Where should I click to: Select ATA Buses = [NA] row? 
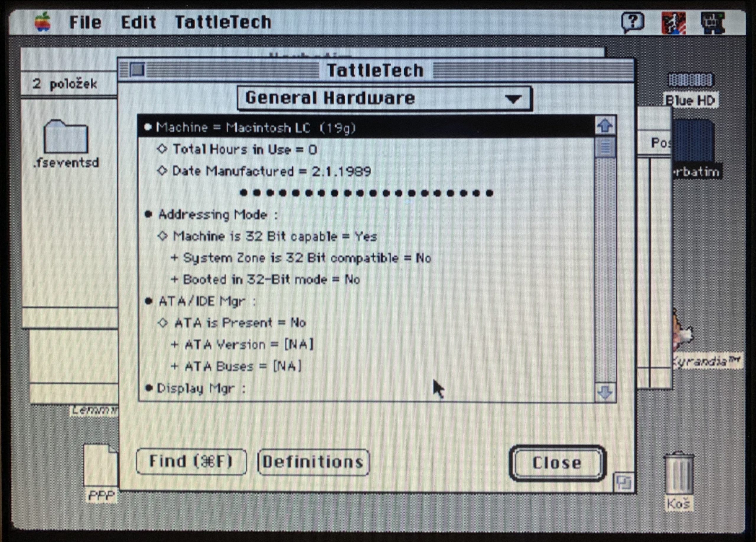366,366
